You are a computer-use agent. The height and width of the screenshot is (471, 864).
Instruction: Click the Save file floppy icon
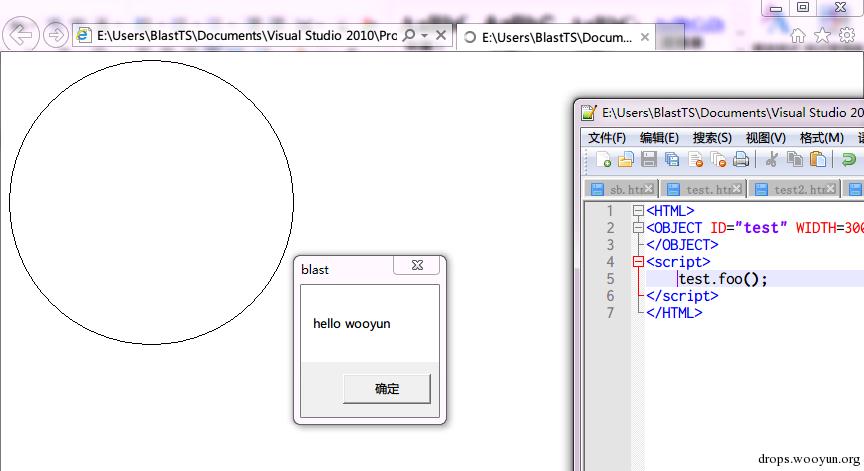(x=649, y=160)
